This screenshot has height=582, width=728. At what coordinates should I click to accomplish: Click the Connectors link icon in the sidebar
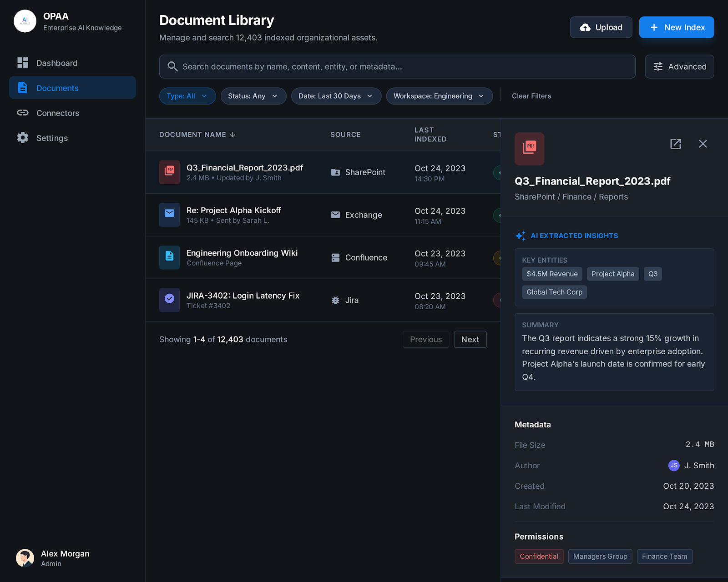[23, 113]
